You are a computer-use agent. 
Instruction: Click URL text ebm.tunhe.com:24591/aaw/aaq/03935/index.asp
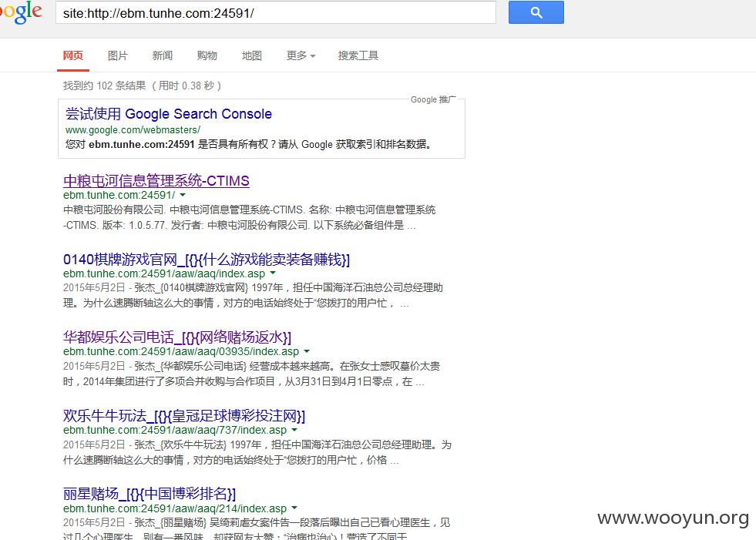[x=181, y=351]
